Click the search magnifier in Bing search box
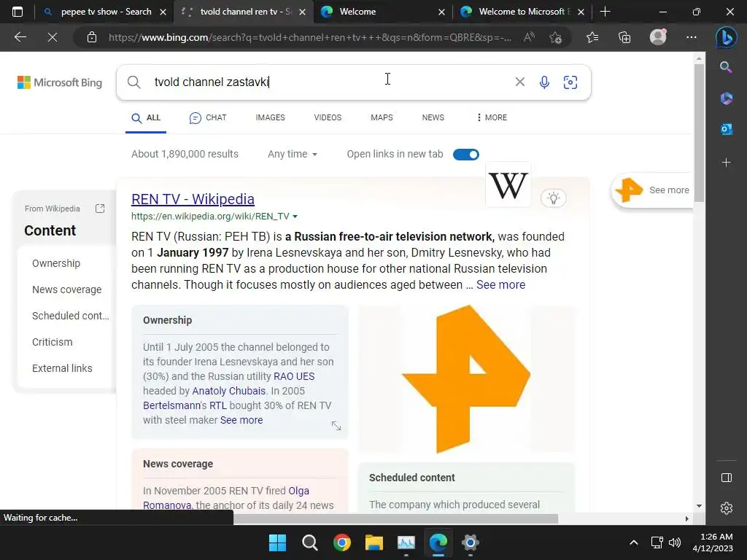This screenshot has width=747, height=560. coord(134,82)
